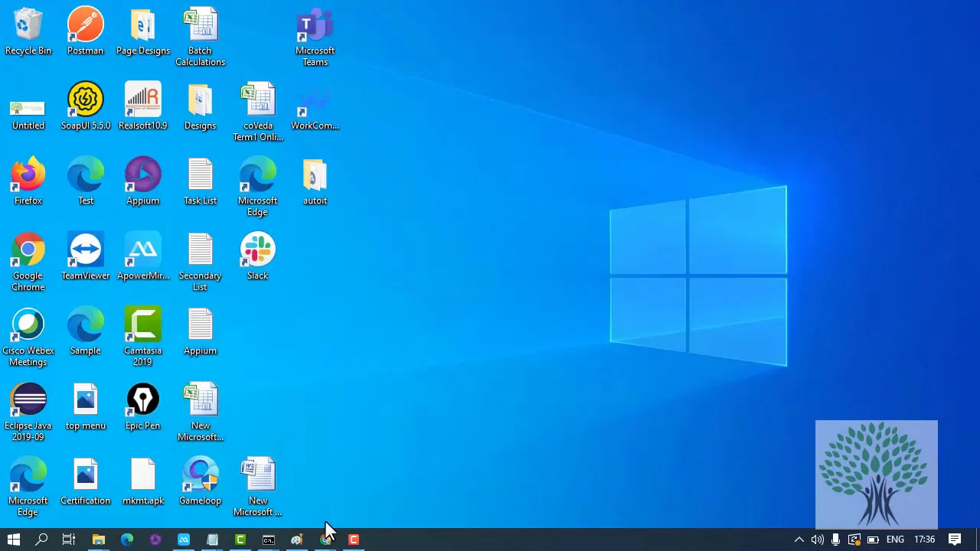Image resolution: width=980 pixels, height=551 pixels.
Task: Open the Realsoft10.9 shortcut
Action: [x=143, y=107]
